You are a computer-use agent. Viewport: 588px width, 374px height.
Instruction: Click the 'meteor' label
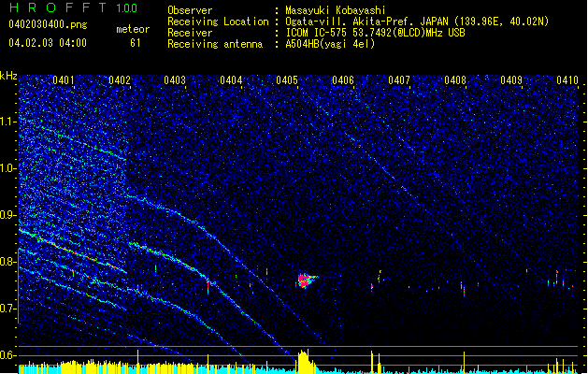133,29
